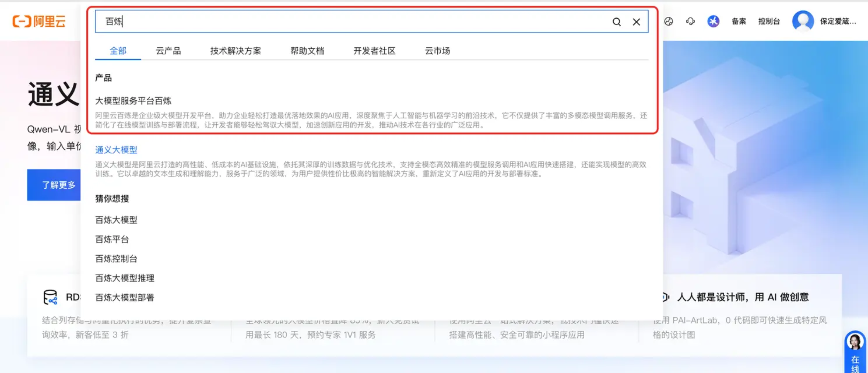The width and height of the screenshot is (868, 373).
Task: Select the 开发者社区 tab
Action: [x=374, y=51]
